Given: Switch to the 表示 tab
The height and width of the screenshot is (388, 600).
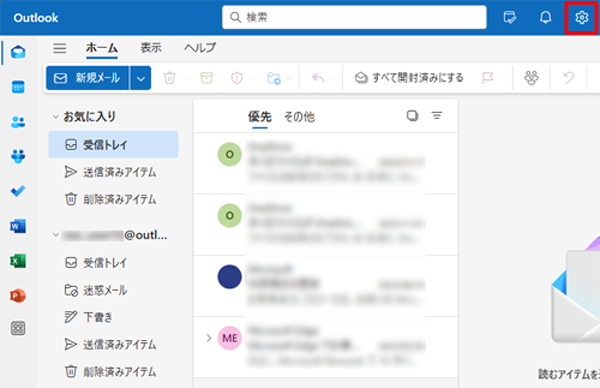Looking at the screenshot, I should (x=151, y=48).
